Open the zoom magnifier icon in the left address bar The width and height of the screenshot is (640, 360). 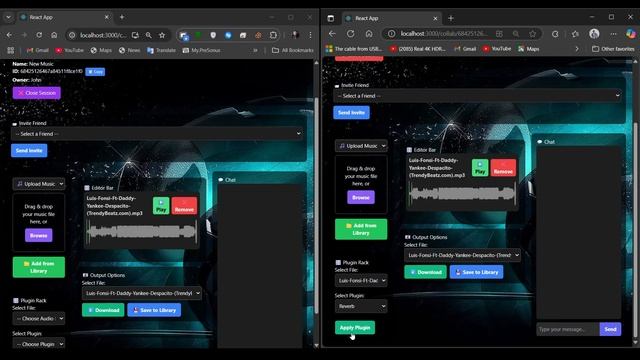[149, 35]
